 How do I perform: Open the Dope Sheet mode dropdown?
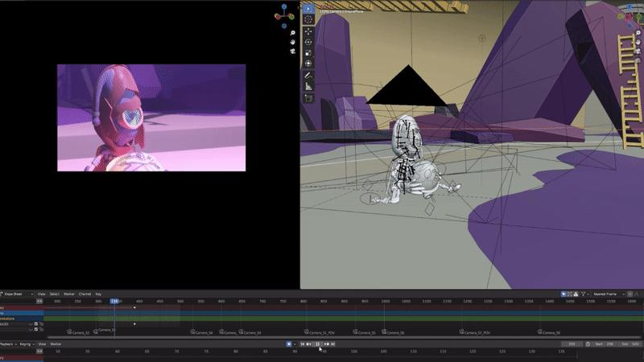click(x=17, y=294)
